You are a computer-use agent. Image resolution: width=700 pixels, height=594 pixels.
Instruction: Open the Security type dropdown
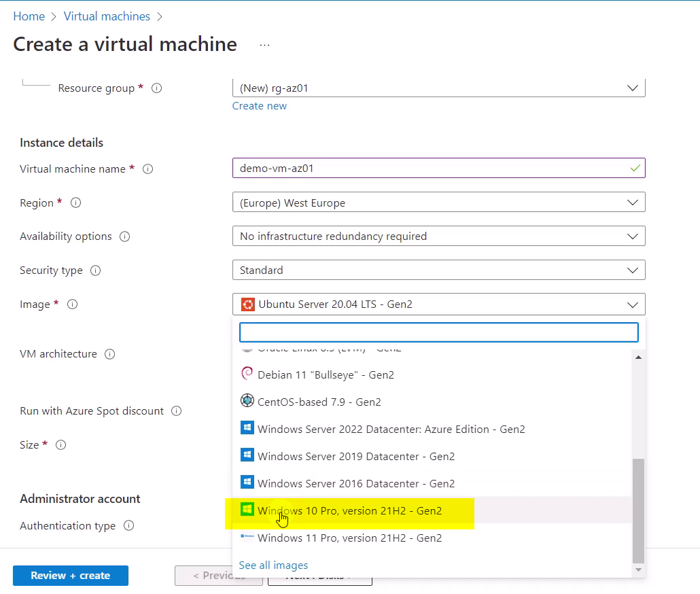[x=439, y=270]
